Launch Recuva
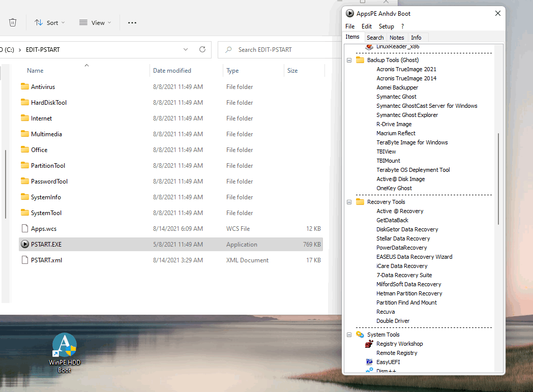 386,312
